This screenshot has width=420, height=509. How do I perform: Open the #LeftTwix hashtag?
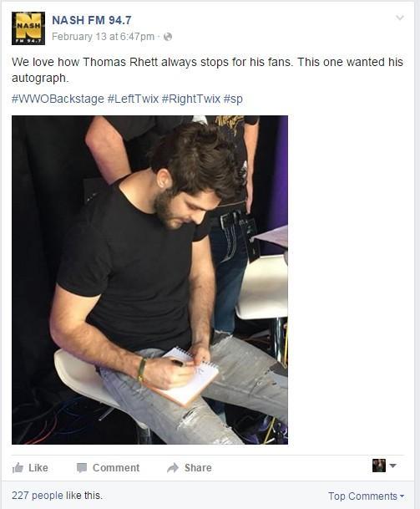(x=133, y=99)
